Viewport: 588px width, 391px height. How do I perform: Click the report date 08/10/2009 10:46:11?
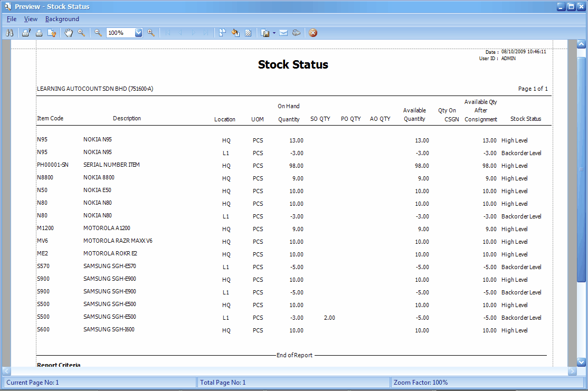click(x=524, y=52)
